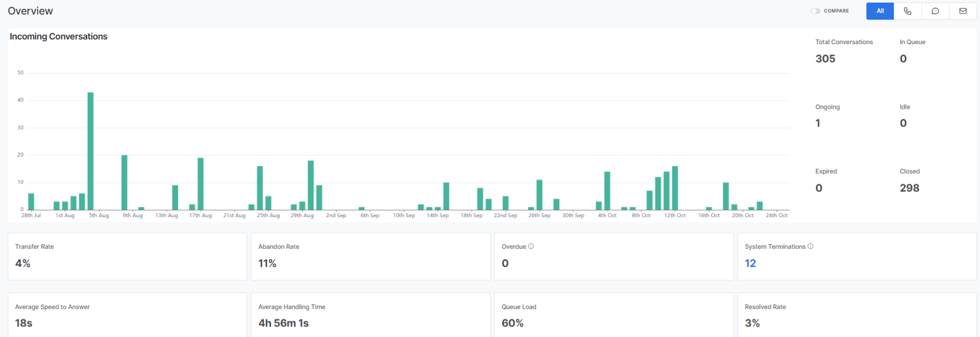The height and width of the screenshot is (337, 980).
Task: Click the Total Conversations value 305
Action: coord(825,59)
